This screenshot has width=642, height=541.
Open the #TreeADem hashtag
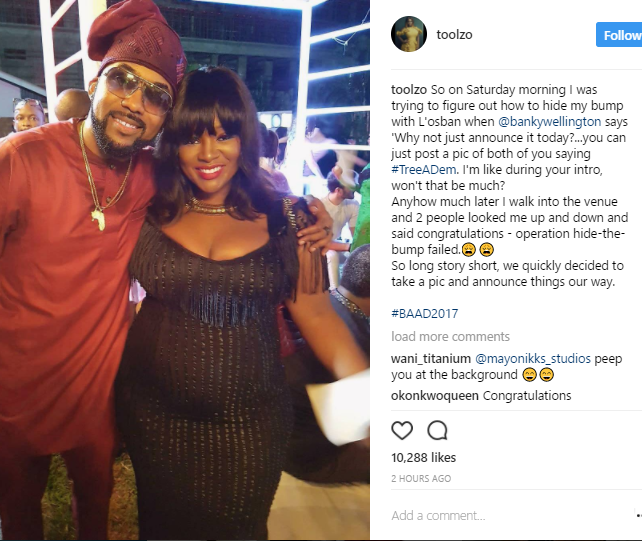click(424, 170)
